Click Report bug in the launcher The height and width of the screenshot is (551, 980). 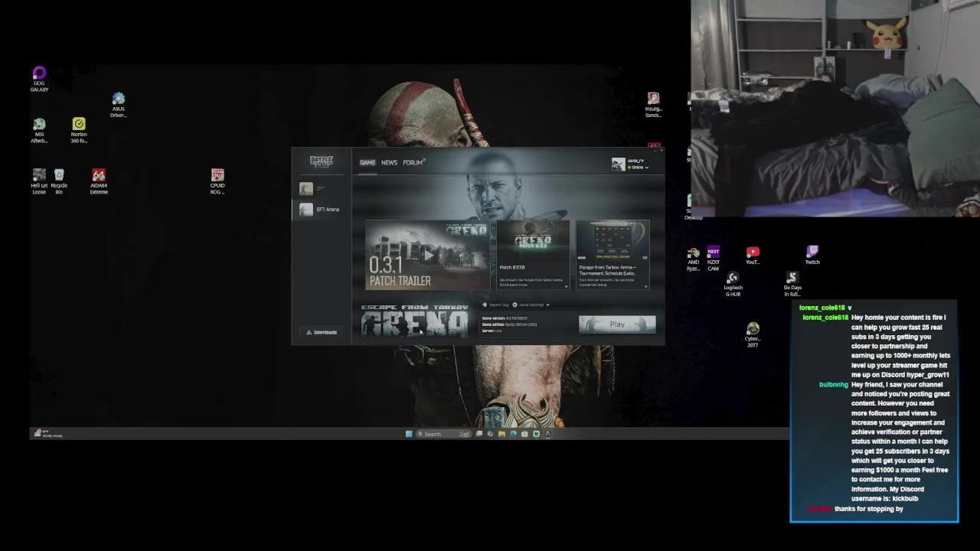pos(495,305)
